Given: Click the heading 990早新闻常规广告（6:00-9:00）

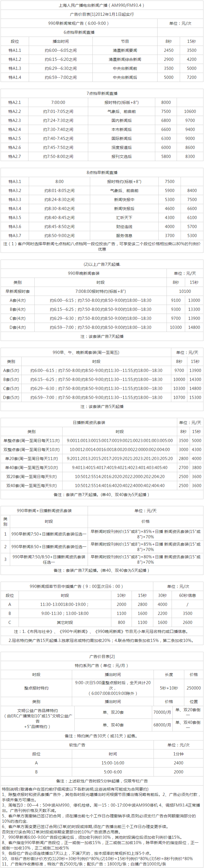Looking at the screenshot, I should point(79,23).
